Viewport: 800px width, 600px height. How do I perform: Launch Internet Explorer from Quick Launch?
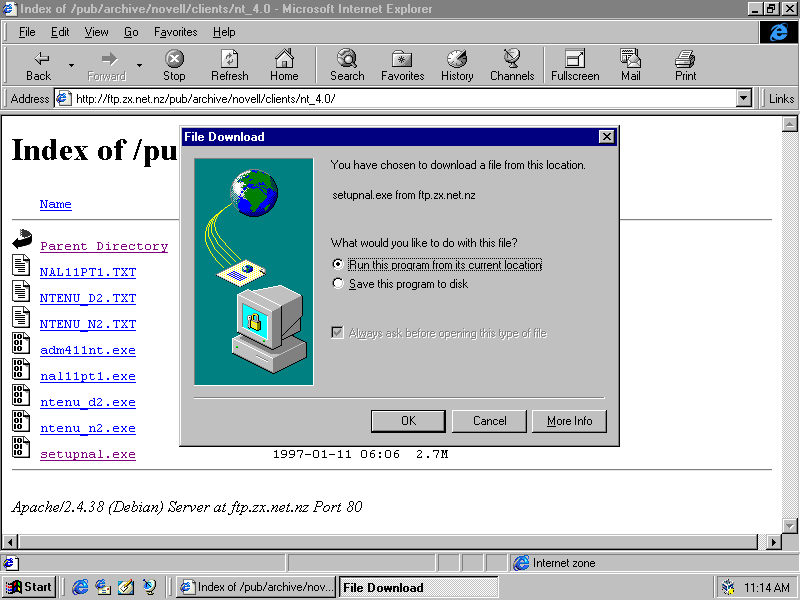[80, 587]
